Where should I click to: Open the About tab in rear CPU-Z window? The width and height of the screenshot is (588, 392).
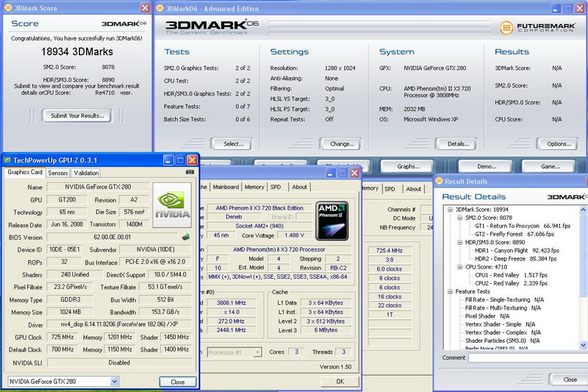click(x=413, y=189)
